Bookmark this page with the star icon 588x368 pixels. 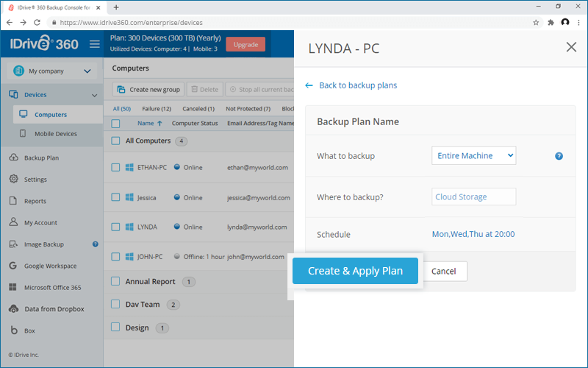(x=536, y=23)
